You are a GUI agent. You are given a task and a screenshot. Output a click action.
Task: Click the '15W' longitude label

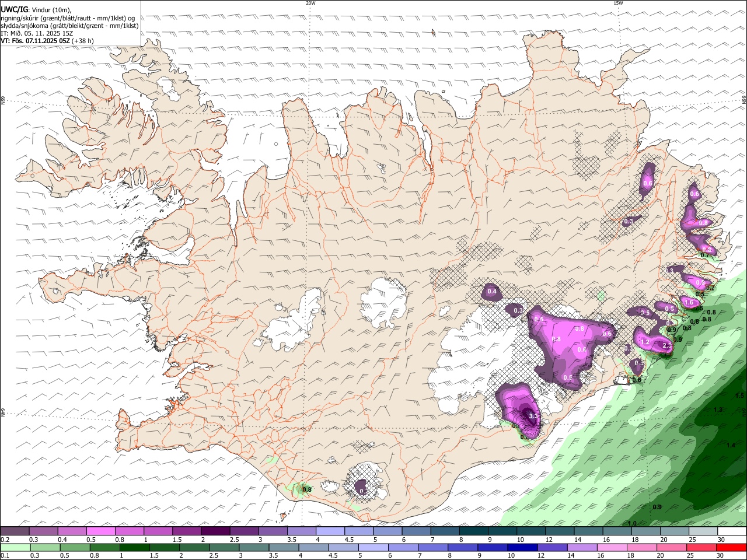point(618,3)
